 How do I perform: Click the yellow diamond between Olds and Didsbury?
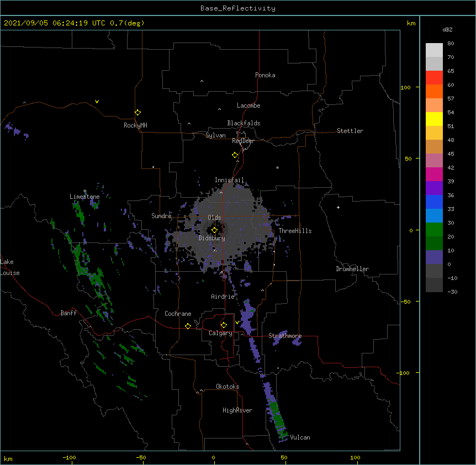pos(214,230)
